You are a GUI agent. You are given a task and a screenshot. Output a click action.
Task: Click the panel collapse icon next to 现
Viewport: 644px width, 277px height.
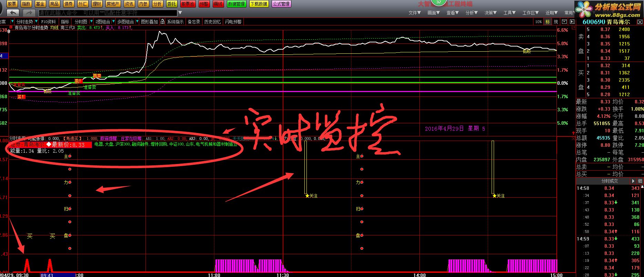point(564,22)
